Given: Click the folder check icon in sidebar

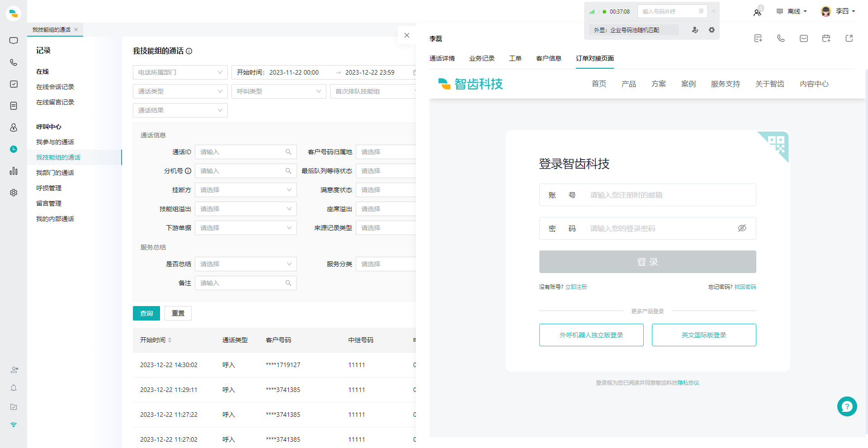Looking at the screenshot, I should pyautogui.click(x=14, y=407).
